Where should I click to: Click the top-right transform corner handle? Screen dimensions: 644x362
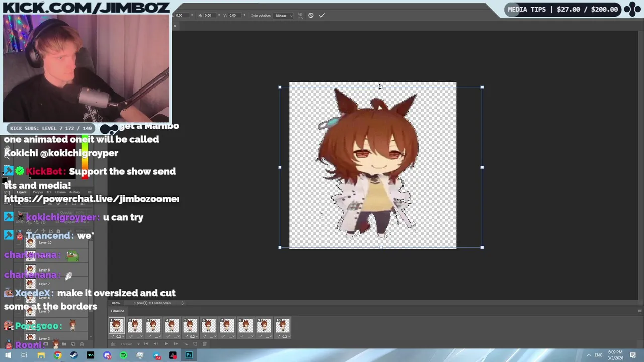[482, 87]
